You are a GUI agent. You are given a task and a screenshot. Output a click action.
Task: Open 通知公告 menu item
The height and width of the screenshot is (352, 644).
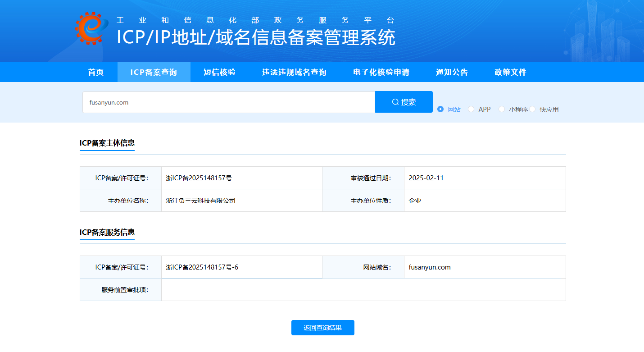pos(452,72)
